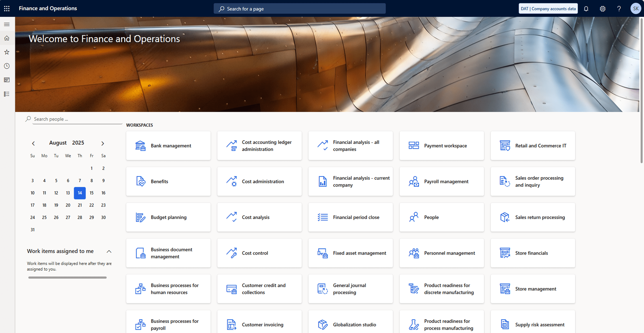The image size is (644, 333).
Task: Click the Search for a page box
Action: point(299,9)
